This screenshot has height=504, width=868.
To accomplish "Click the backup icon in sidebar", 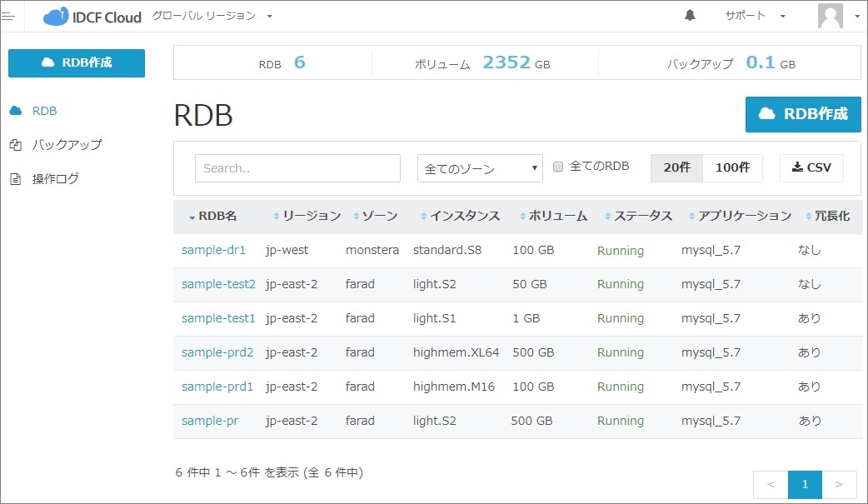I will click(x=15, y=145).
